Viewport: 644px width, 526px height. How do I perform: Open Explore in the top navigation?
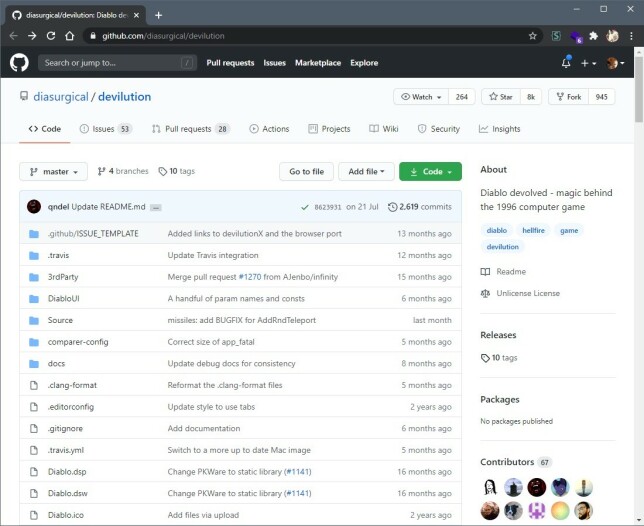click(364, 63)
